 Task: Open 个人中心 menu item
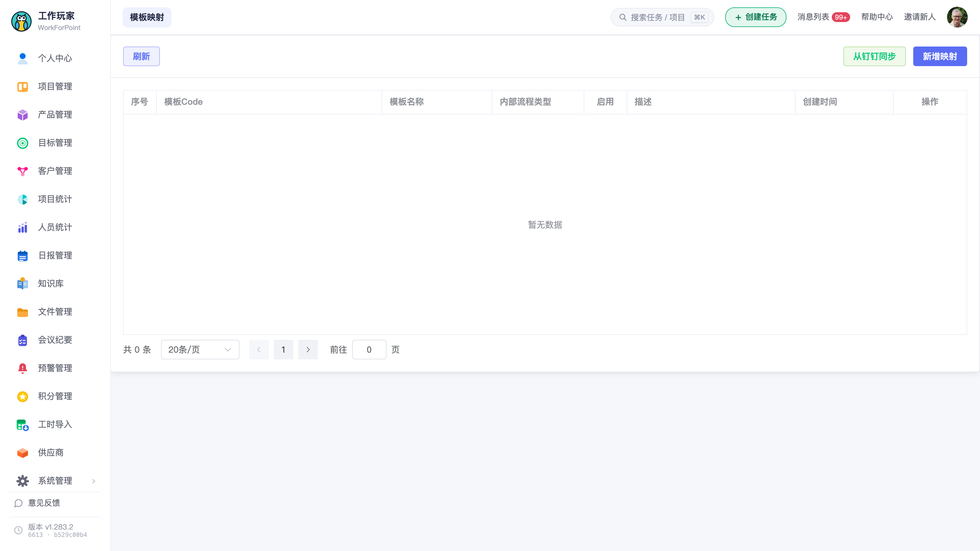(55, 58)
